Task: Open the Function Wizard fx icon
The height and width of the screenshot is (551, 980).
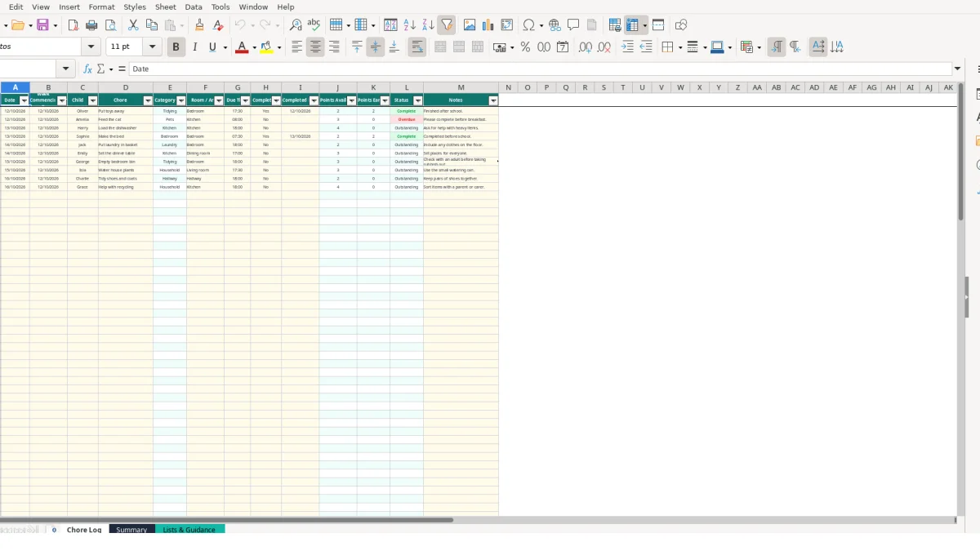Action: coord(87,69)
